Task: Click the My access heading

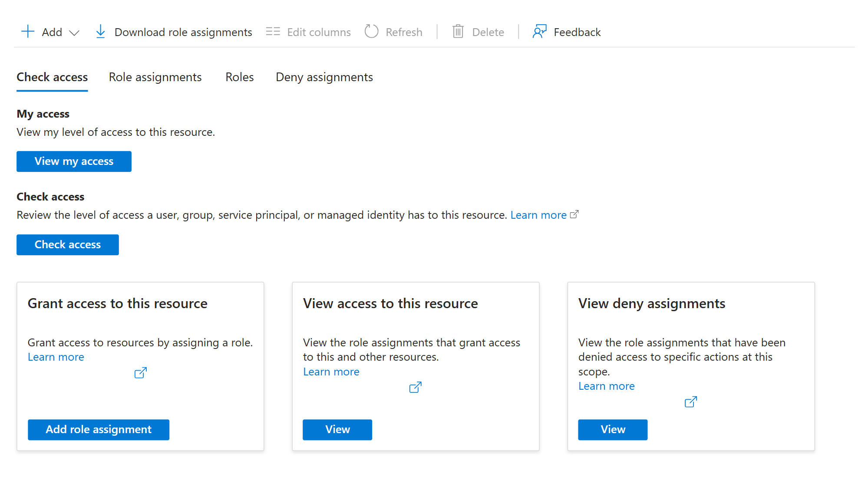Action: pyautogui.click(x=43, y=114)
